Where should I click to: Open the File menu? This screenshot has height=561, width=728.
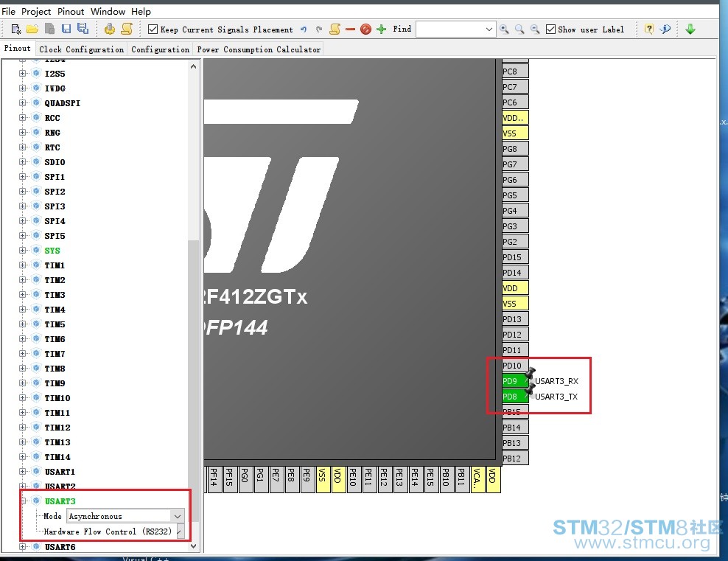(8, 11)
